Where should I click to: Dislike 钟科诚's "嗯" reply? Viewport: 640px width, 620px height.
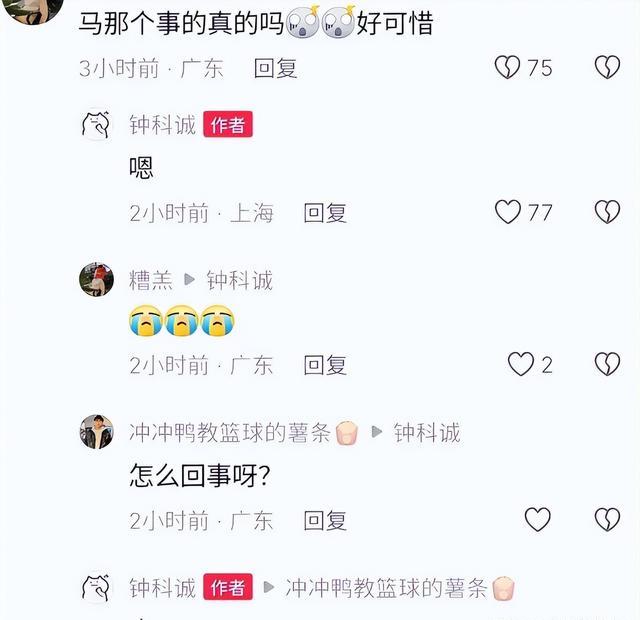607,212
